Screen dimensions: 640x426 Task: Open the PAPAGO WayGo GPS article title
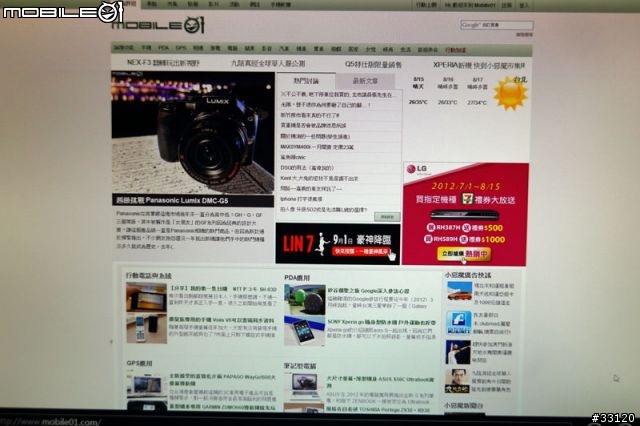pos(222,380)
